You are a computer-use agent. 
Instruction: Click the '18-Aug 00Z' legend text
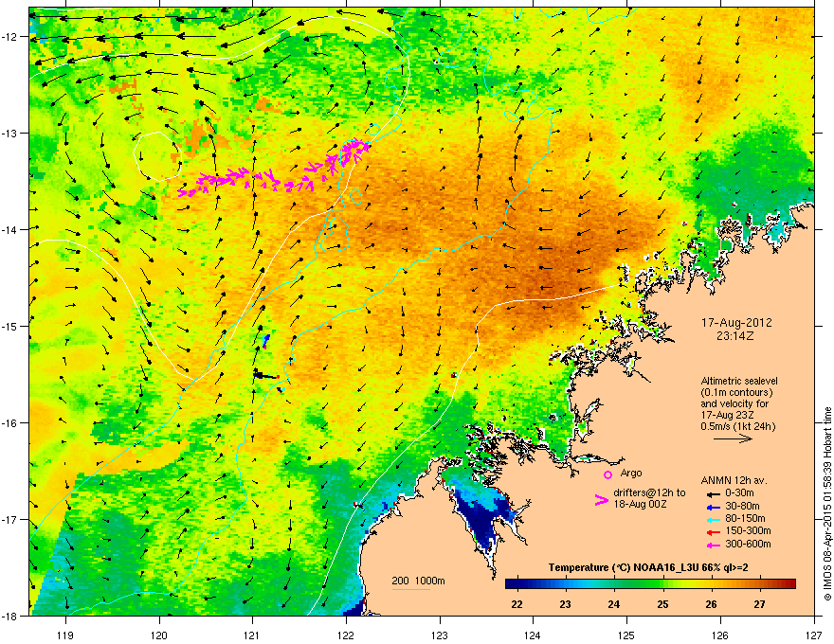point(640,504)
